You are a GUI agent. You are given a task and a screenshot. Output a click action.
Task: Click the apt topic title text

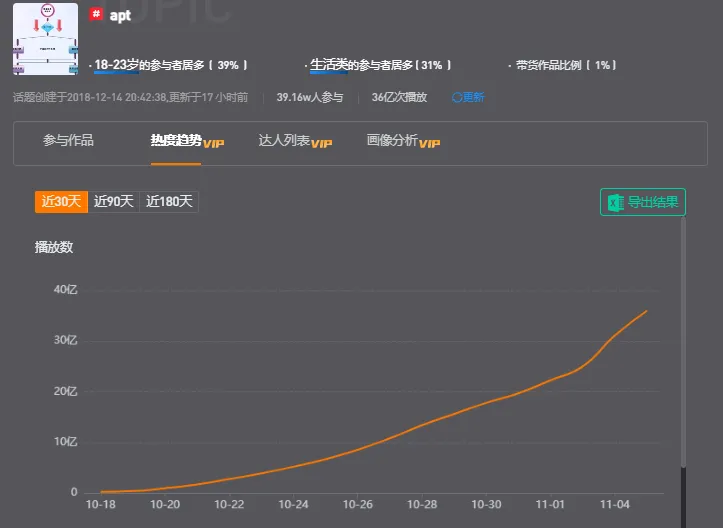(120, 16)
